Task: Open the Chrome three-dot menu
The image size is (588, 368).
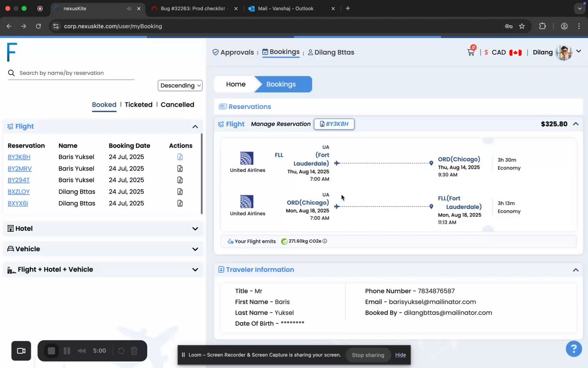Action: [579, 26]
